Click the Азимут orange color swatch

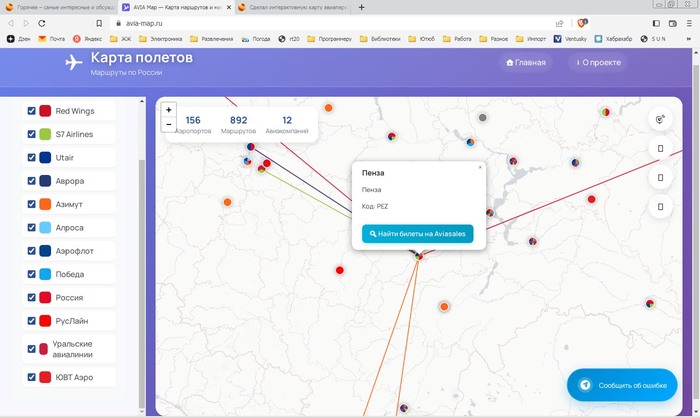click(x=45, y=204)
